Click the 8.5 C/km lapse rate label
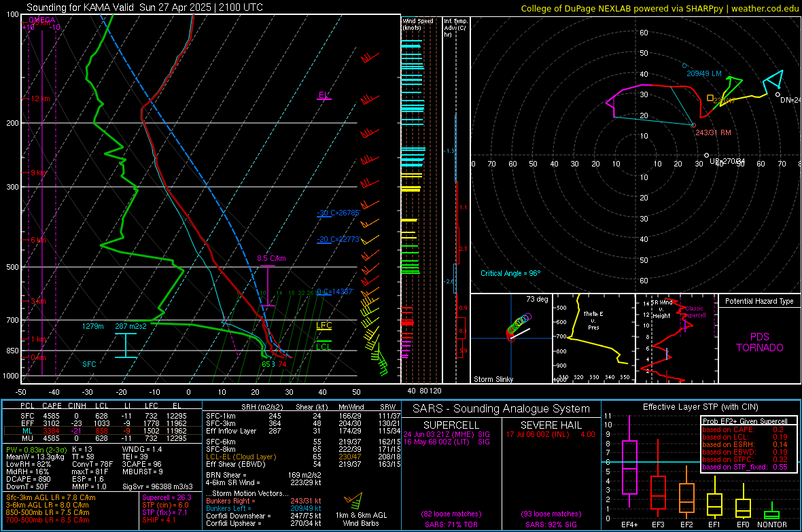 pos(272,258)
